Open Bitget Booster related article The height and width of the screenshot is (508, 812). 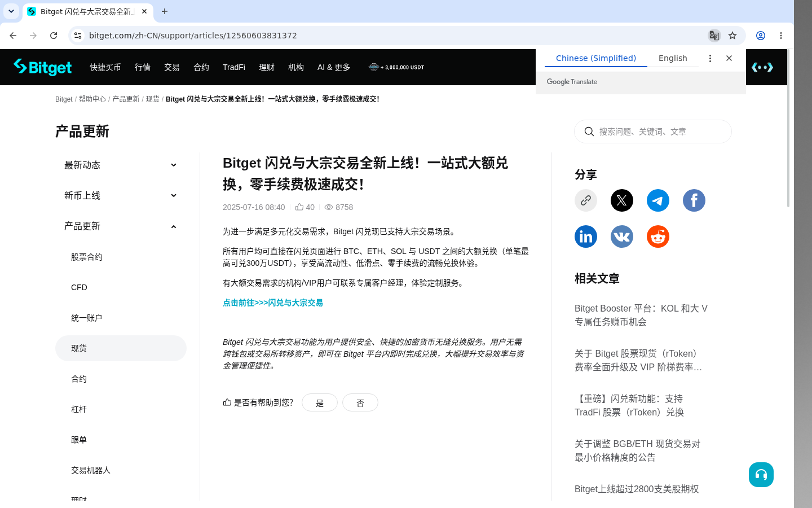(641, 315)
